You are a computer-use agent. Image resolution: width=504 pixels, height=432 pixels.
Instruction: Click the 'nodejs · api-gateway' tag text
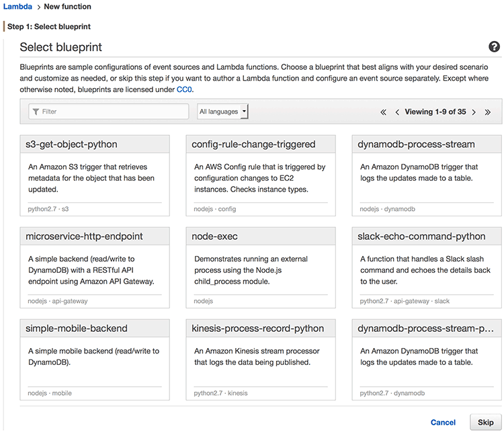click(58, 301)
